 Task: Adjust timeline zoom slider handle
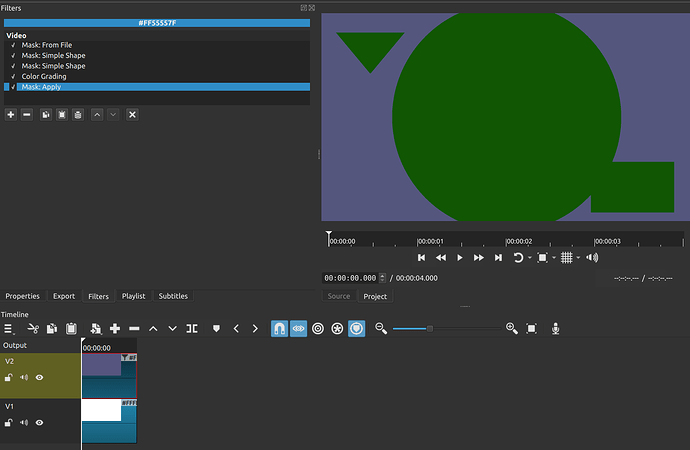(430, 329)
